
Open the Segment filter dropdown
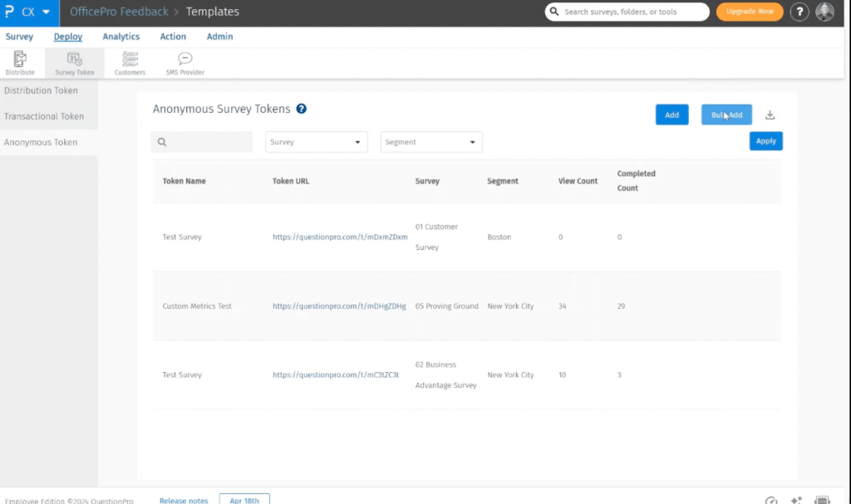[430, 141]
